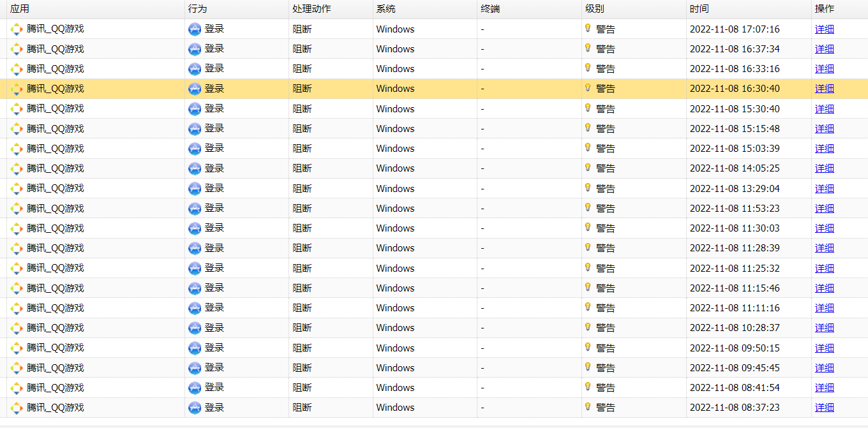Click login behavior icon in 13:29:04 row

[x=195, y=189]
